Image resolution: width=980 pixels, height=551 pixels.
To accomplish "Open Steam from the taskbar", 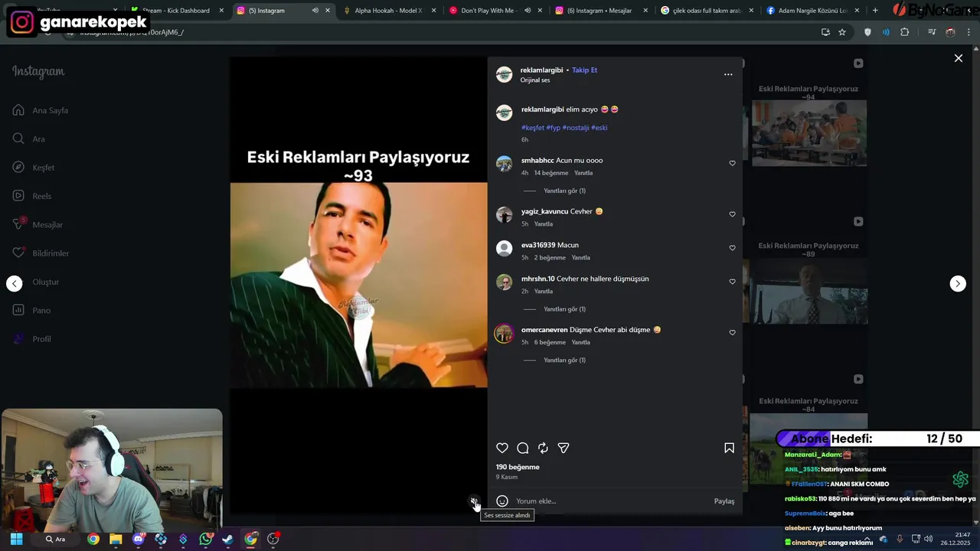I will tap(227, 539).
